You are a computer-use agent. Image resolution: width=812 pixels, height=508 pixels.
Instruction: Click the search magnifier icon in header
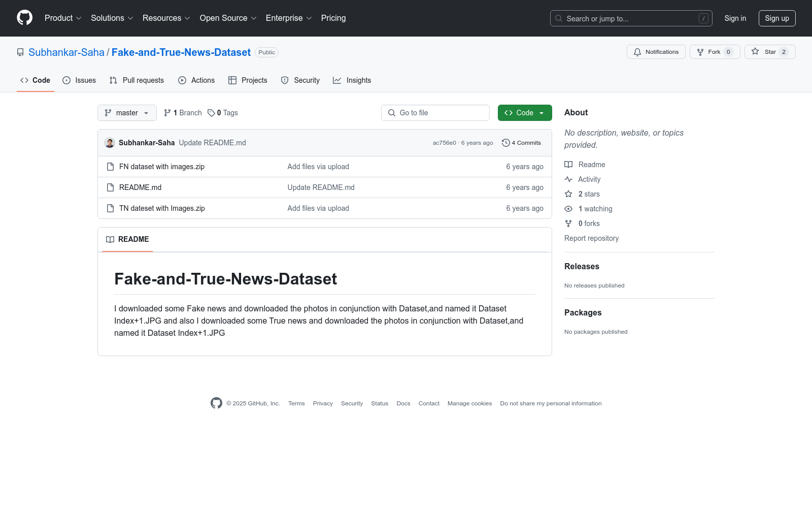click(x=559, y=18)
